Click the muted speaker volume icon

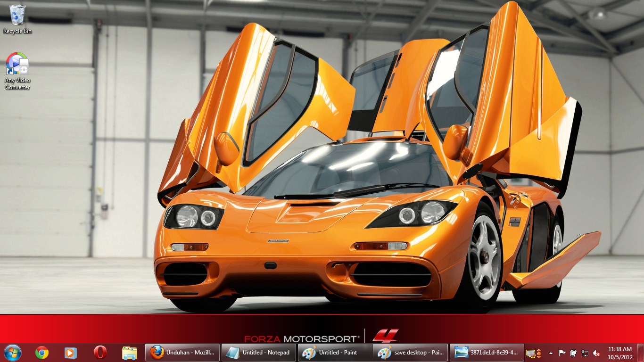pos(596,353)
